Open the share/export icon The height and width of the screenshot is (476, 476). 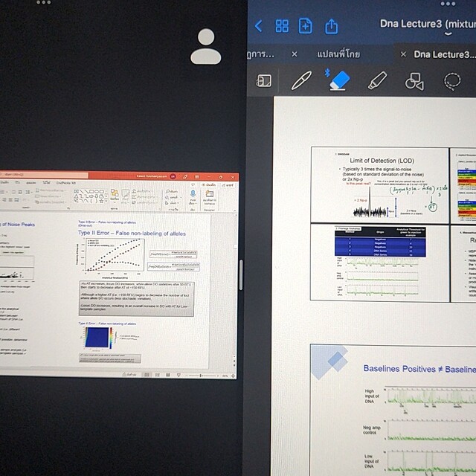(332, 26)
